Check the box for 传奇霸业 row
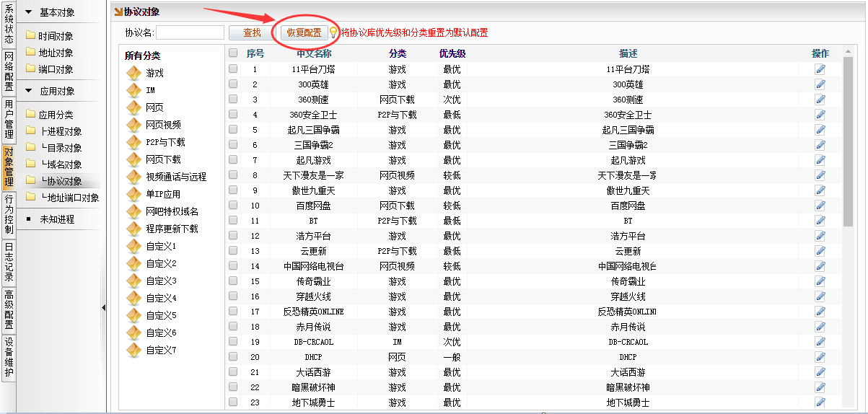This screenshot has height=414, width=868. (233, 281)
